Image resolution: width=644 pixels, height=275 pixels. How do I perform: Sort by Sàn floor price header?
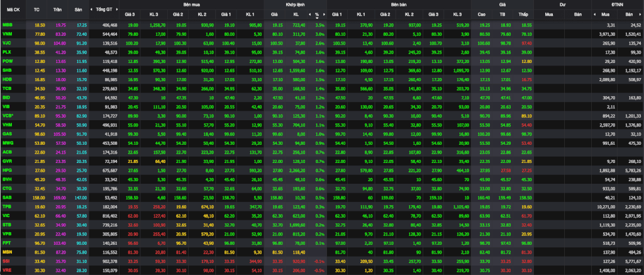tap(78, 9)
